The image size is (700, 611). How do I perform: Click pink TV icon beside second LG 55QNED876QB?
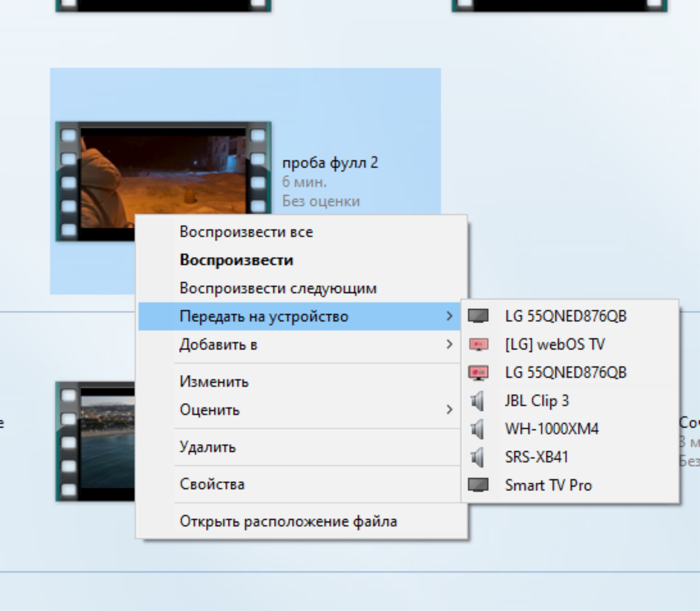[x=478, y=372]
